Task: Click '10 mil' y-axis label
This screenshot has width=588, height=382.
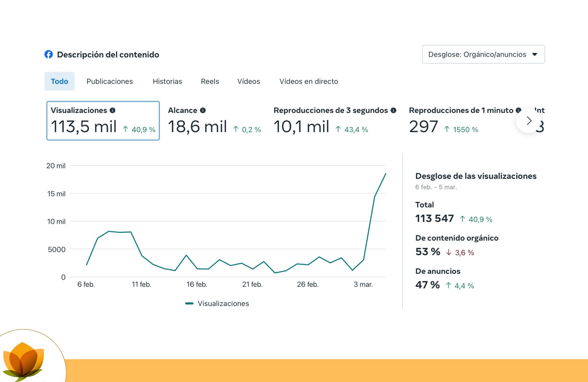Action: (x=56, y=222)
